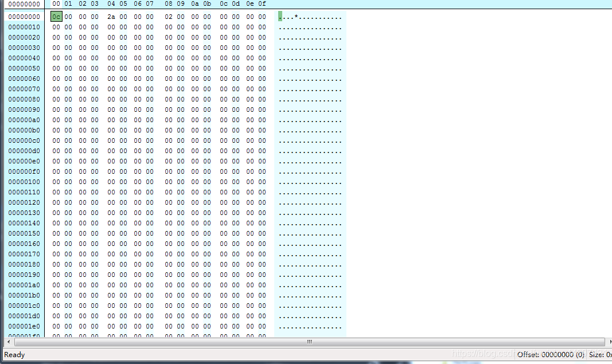Click byte under column 08 in row 00000110
The image size is (612, 364).
click(x=169, y=193)
